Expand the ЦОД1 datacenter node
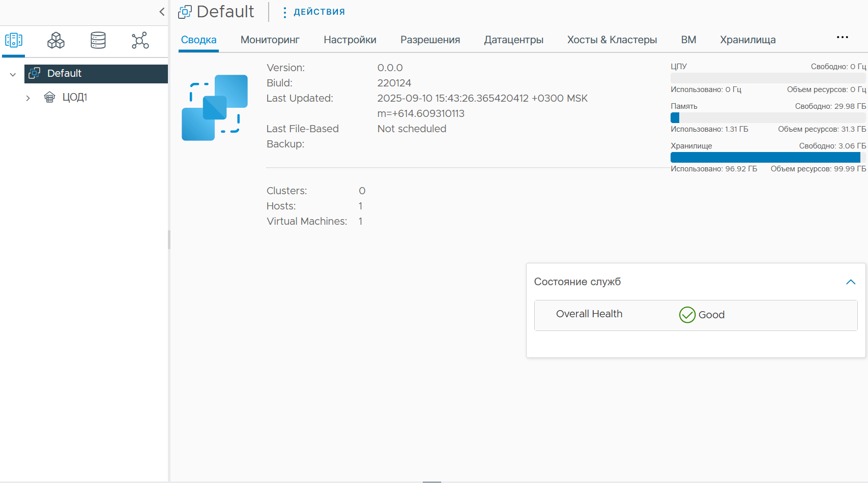This screenshot has width=868, height=483. click(x=28, y=98)
